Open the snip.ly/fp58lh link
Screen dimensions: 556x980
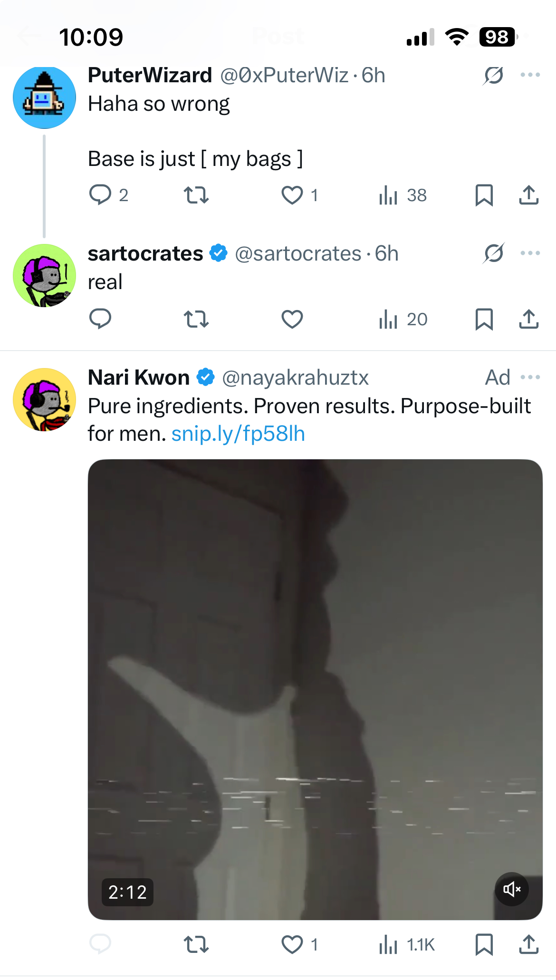point(238,434)
